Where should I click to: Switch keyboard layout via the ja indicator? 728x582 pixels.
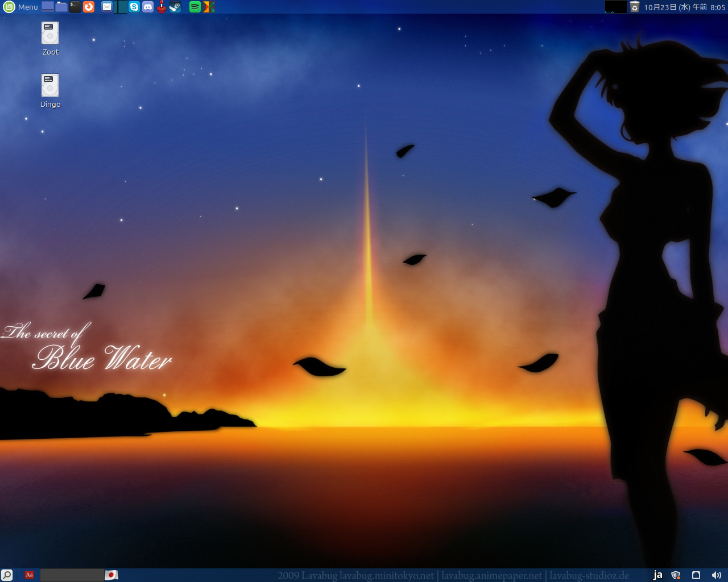coord(658,575)
